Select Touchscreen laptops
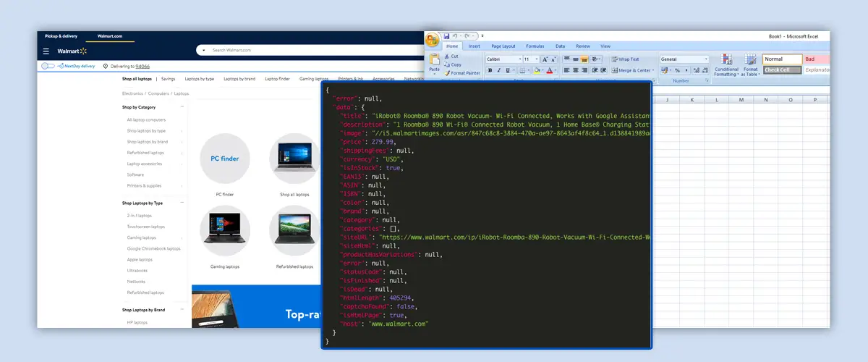Screen dimensions: 868x362 146,227
